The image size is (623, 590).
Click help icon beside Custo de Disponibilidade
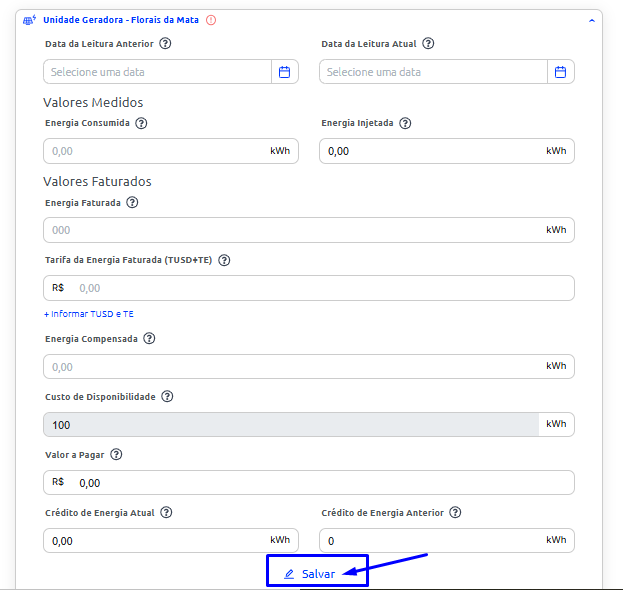click(167, 396)
